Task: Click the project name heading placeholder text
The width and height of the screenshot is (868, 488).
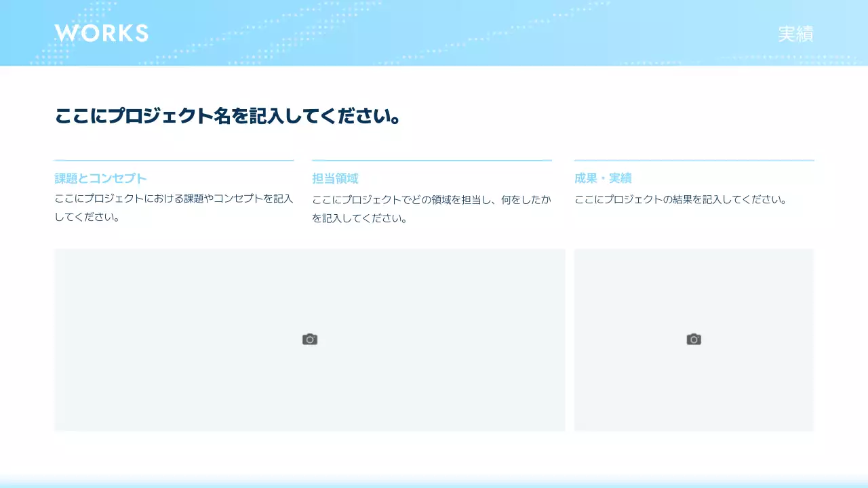Action: pos(227,116)
